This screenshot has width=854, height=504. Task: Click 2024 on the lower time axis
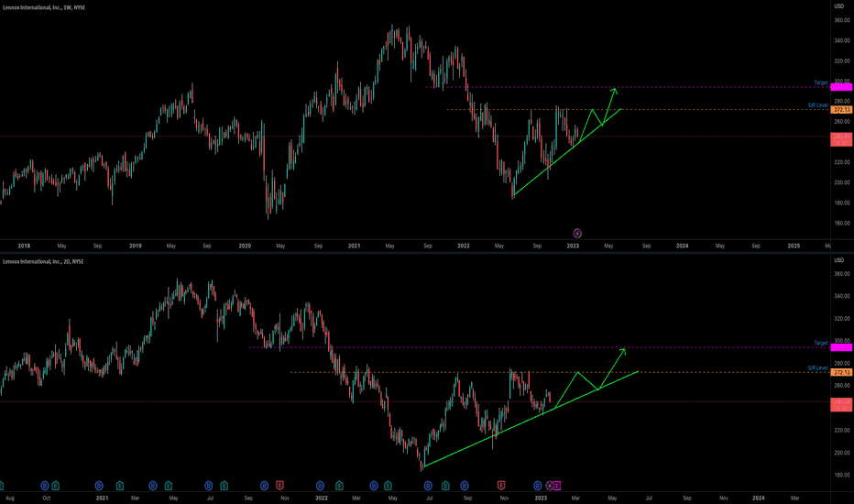[x=758, y=498]
